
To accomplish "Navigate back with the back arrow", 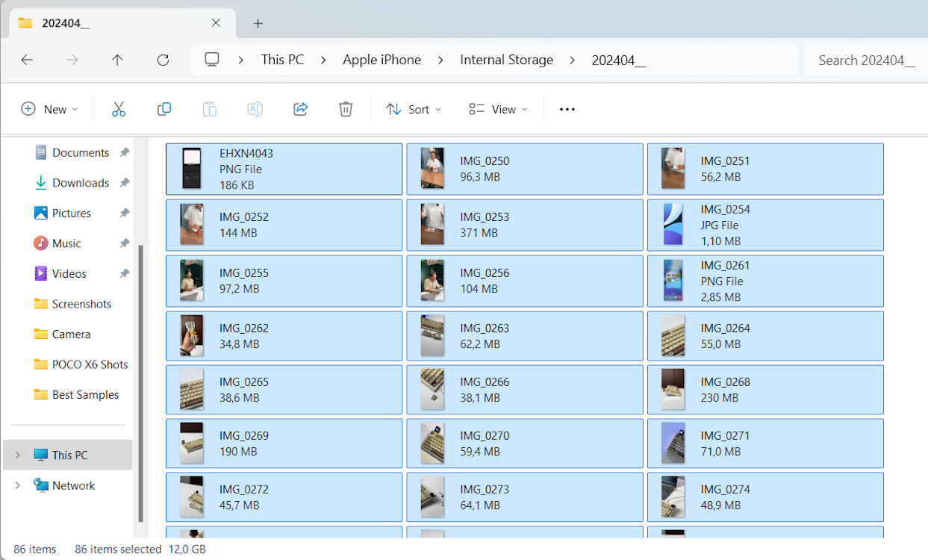I will tap(27, 60).
